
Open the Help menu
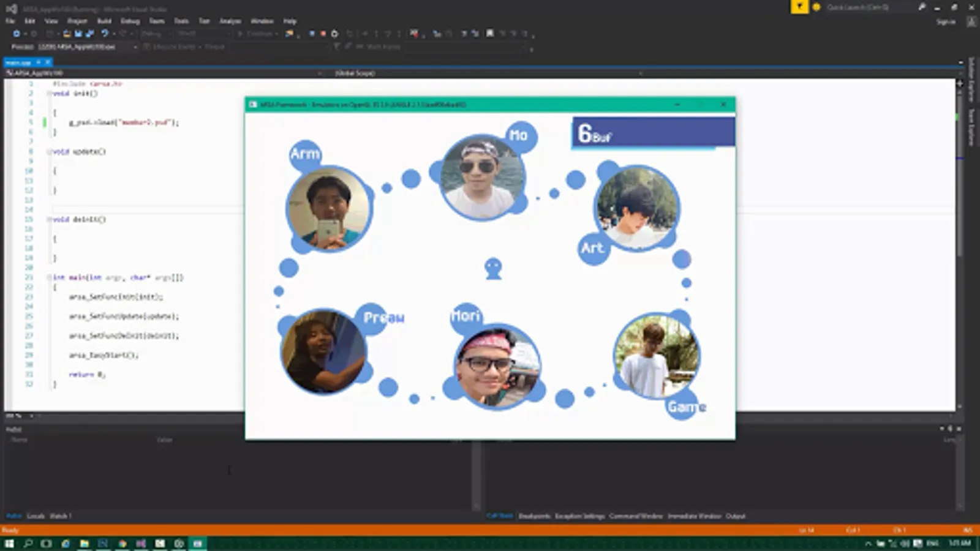(290, 21)
